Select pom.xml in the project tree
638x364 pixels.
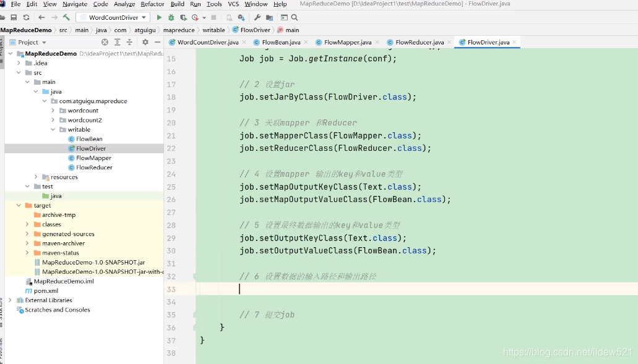[x=46, y=291]
